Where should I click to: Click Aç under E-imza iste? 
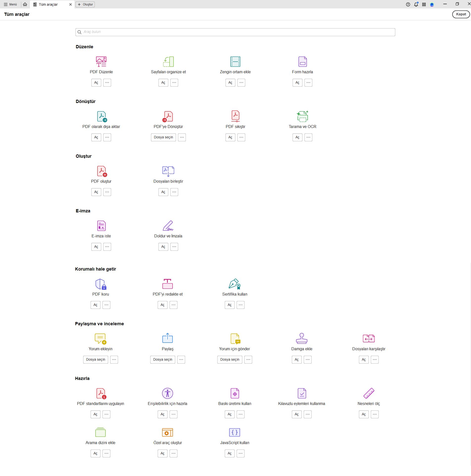click(x=96, y=247)
